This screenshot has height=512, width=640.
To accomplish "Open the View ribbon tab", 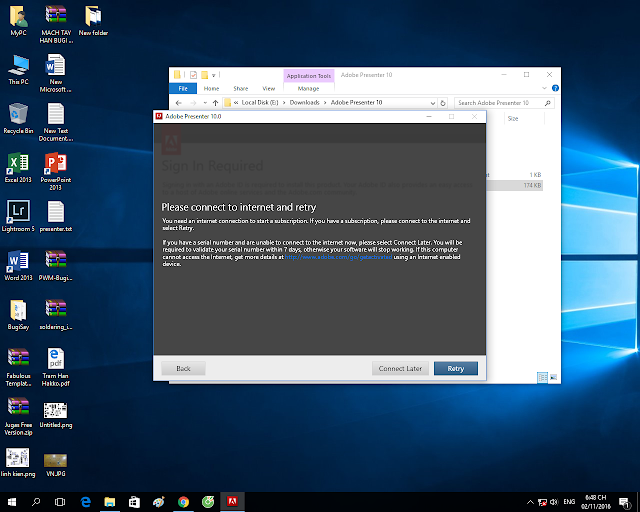I will click(269, 88).
